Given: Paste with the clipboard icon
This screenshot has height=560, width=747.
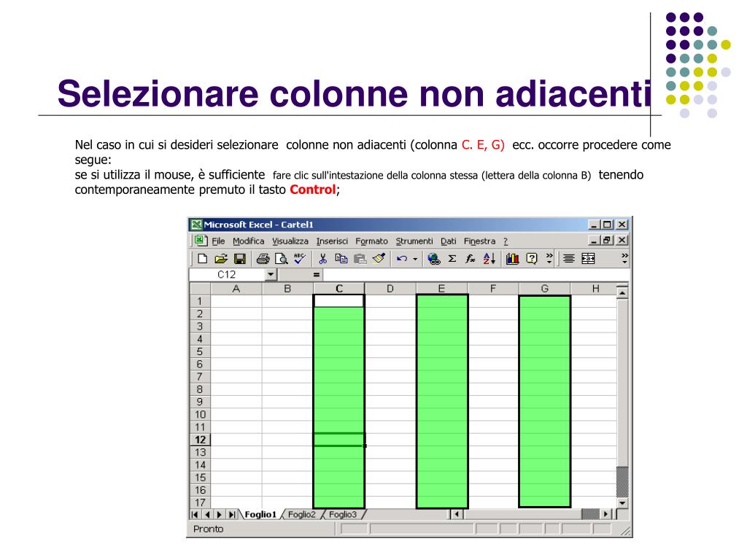Looking at the screenshot, I should pos(360,259).
